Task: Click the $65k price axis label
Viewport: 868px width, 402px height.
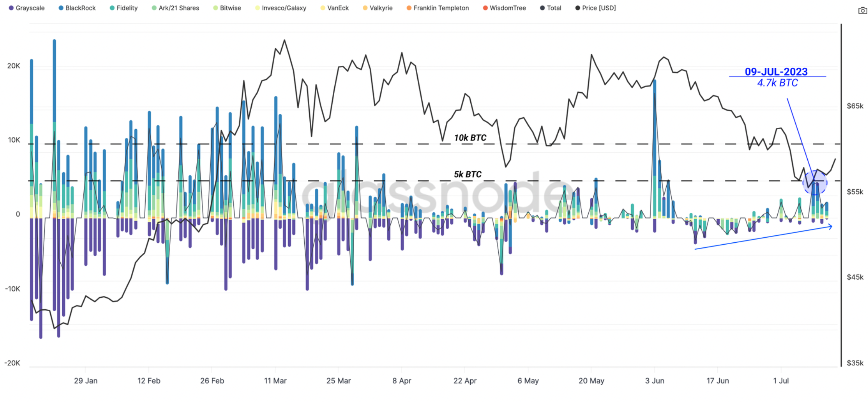Action: 855,106
